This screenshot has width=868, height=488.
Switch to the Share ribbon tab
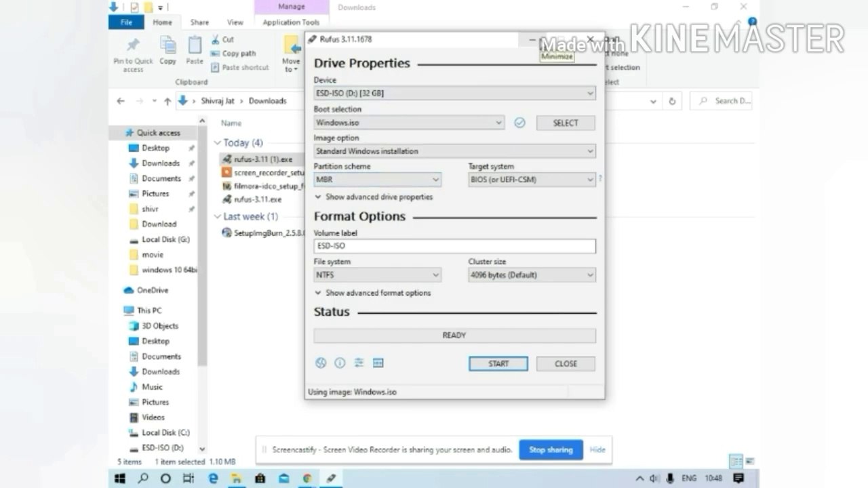[x=199, y=22]
